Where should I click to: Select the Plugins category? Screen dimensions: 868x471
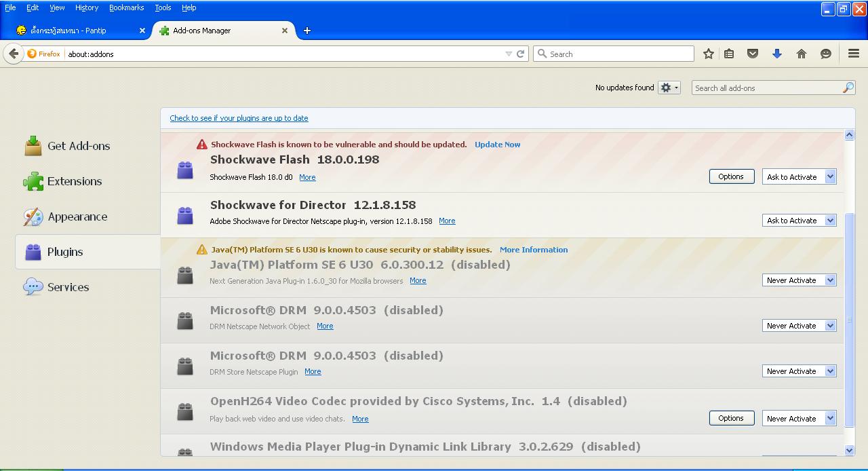pyautogui.click(x=87, y=252)
